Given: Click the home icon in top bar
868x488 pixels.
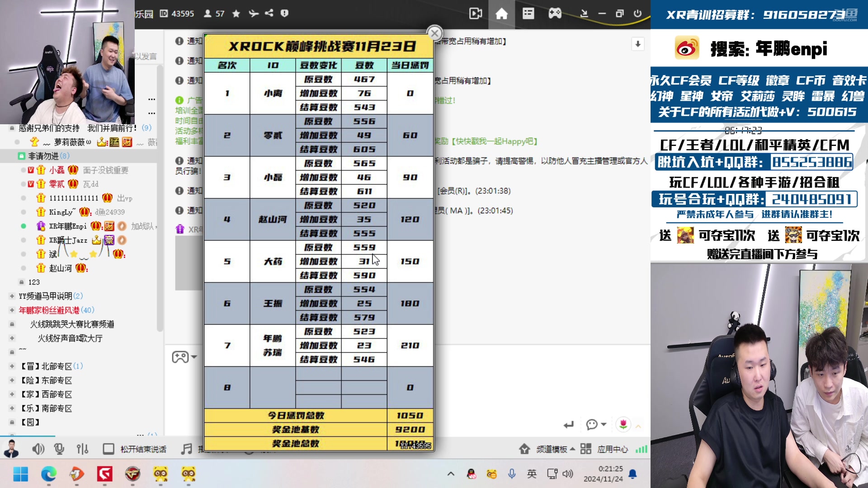Looking at the screenshot, I should pyautogui.click(x=501, y=14).
